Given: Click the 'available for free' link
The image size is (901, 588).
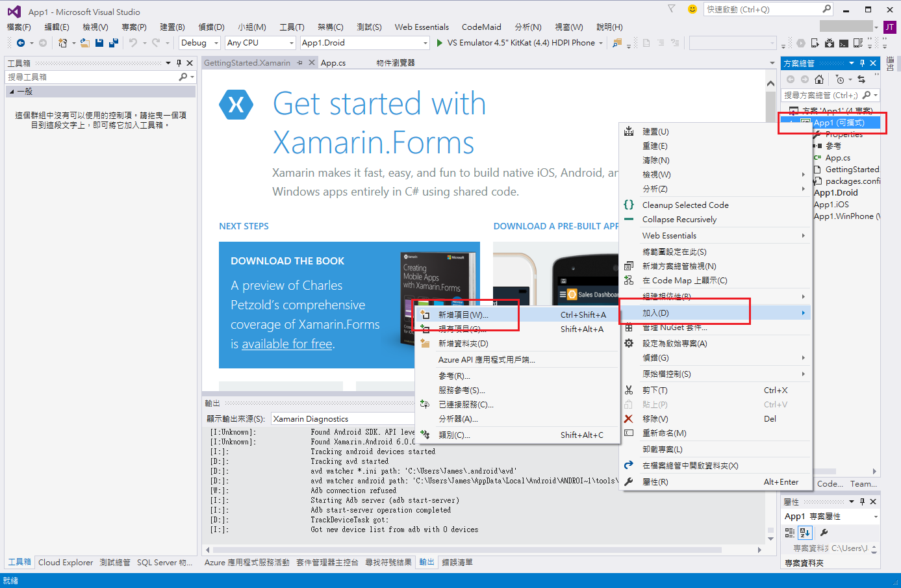Looking at the screenshot, I should [x=286, y=344].
